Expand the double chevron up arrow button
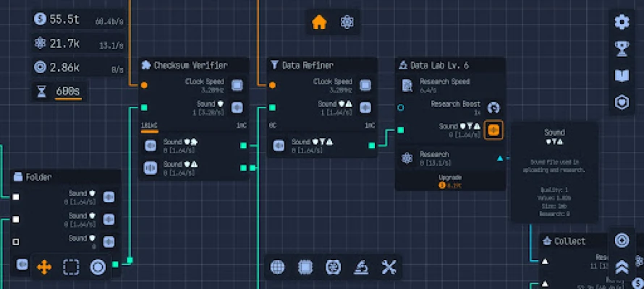The height and width of the screenshot is (289, 644). pos(622,267)
